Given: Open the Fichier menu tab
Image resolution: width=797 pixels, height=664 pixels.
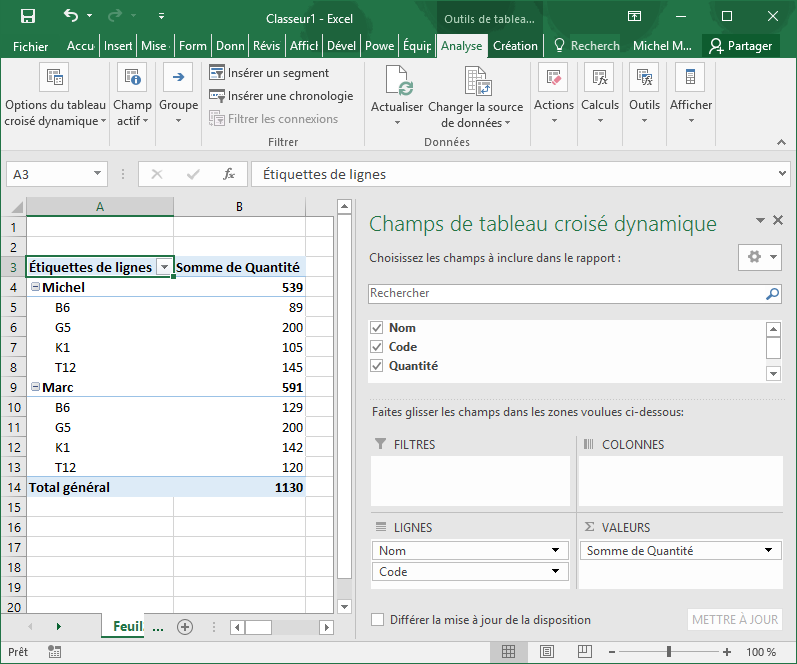Looking at the screenshot, I should pyautogui.click(x=31, y=46).
